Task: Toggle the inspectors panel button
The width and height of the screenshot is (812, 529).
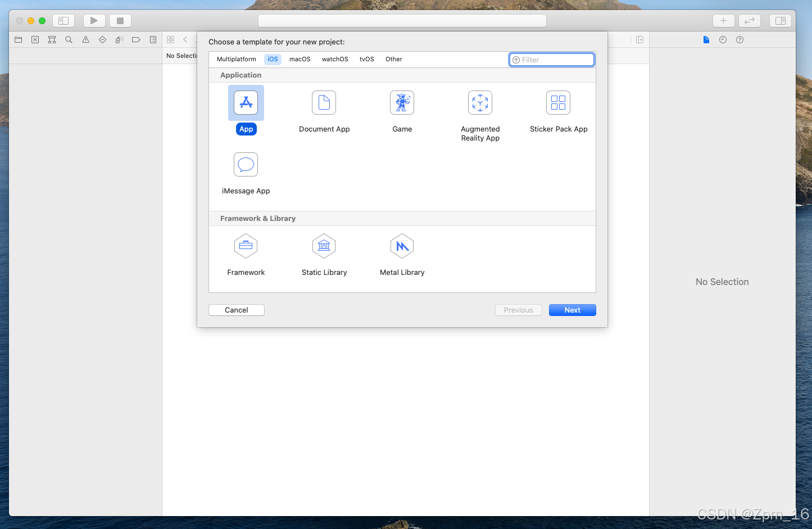Action: tap(781, 21)
